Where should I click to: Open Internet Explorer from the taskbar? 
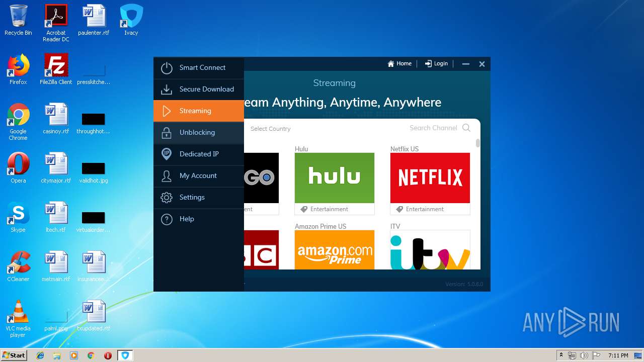point(40,355)
